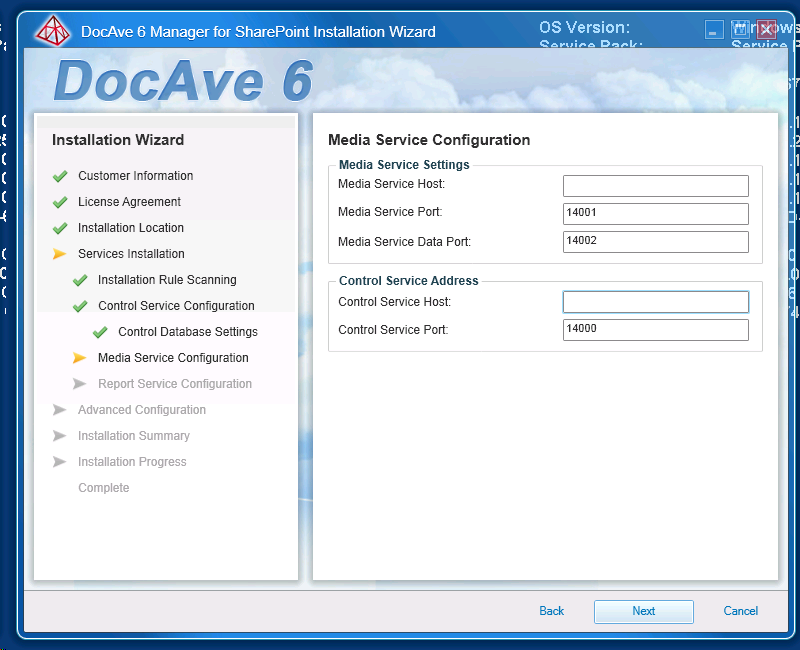Open the Report Service Configuration step

coord(174,384)
